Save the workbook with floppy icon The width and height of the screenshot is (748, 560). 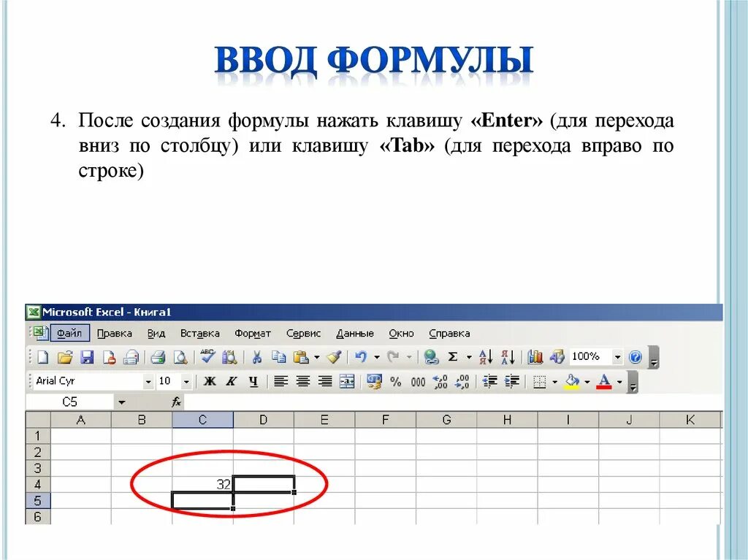(x=87, y=357)
